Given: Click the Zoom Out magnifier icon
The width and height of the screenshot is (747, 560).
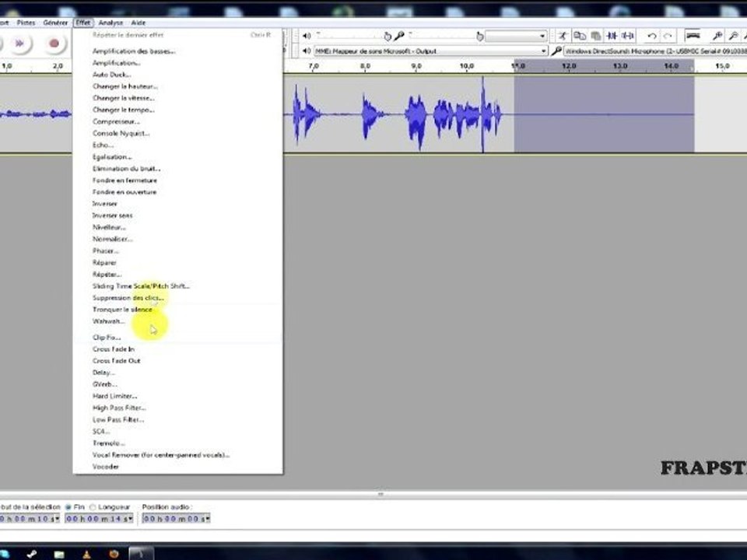Looking at the screenshot, I should coord(733,36).
